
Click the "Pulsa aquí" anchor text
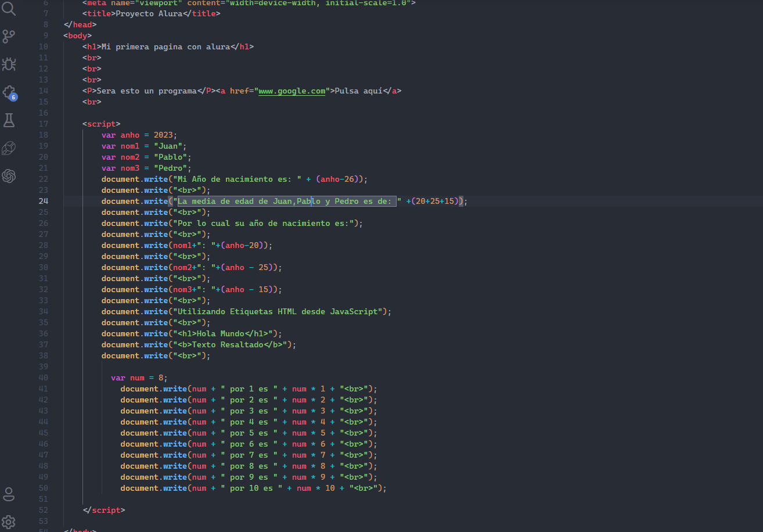[x=359, y=91]
